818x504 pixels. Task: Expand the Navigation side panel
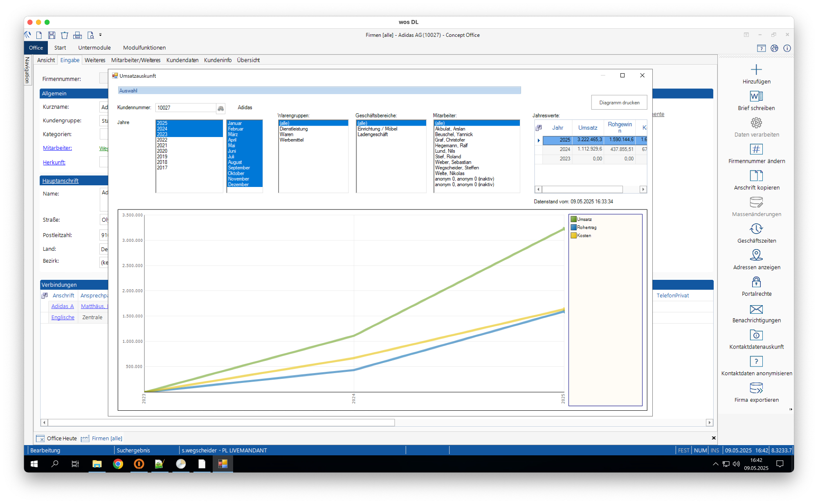pyautogui.click(x=27, y=70)
